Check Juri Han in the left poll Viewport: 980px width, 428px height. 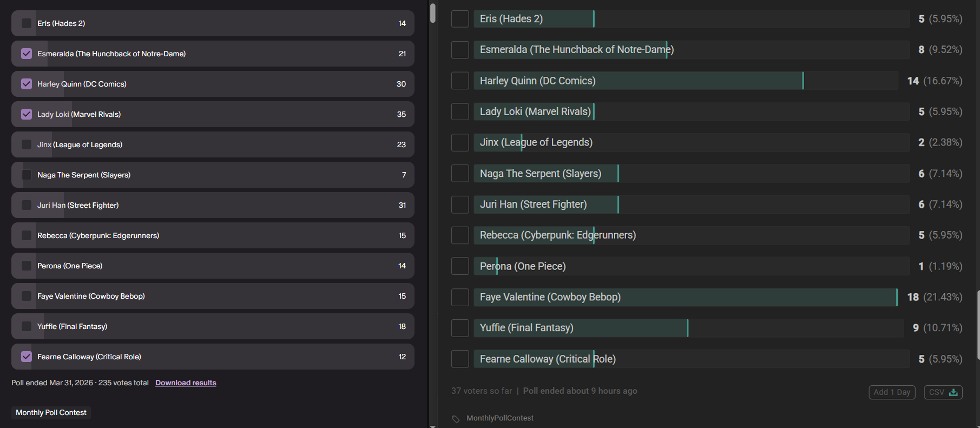(x=26, y=205)
